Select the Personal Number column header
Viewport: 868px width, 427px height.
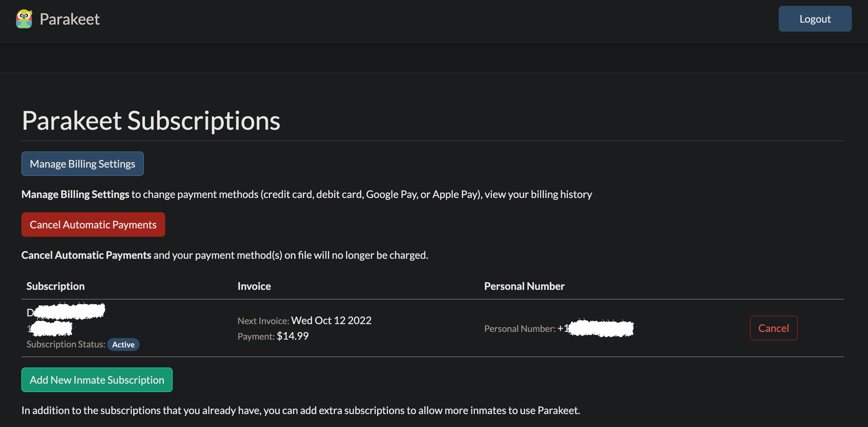(x=524, y=286)
